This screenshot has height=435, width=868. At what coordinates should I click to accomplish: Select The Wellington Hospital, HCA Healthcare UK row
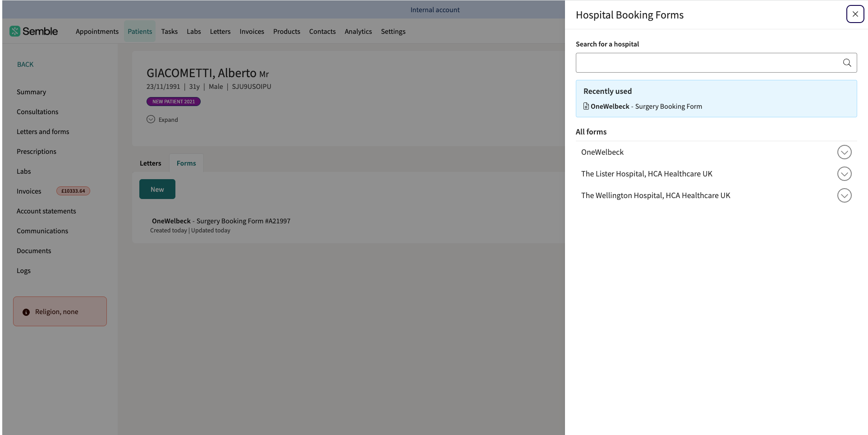[716, 195]
